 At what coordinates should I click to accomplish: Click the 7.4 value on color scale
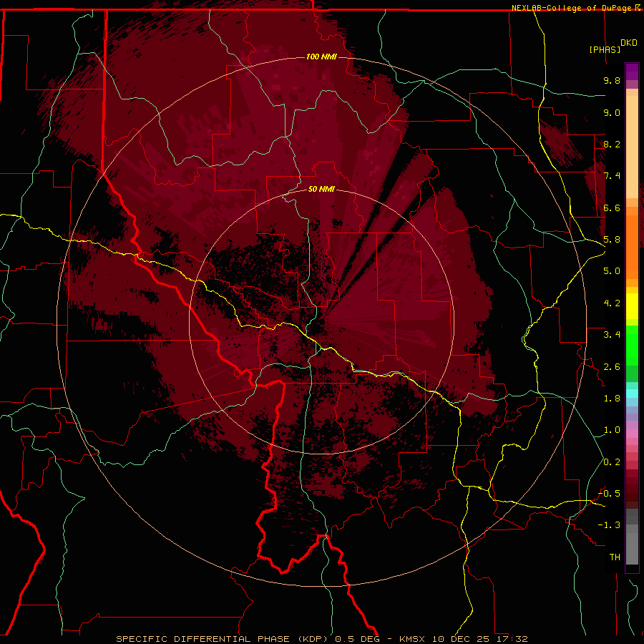pyautogui.click(x=612, y=176)
